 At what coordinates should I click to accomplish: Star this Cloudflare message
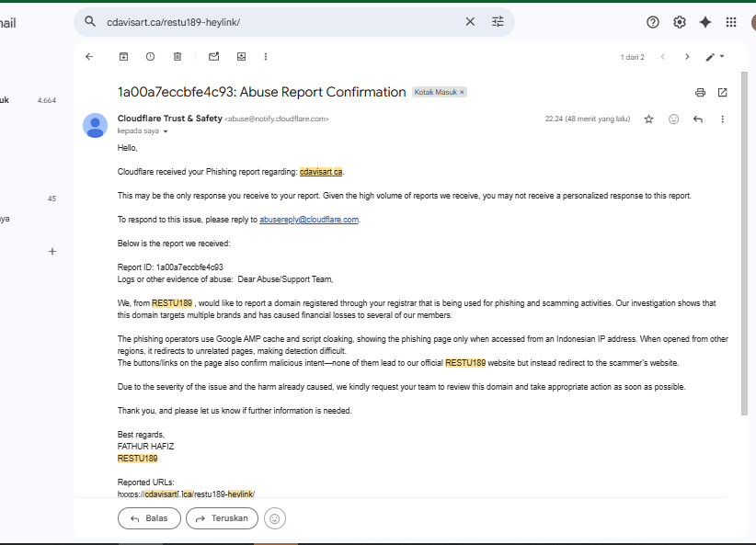pyautogui.click(x=649, y=119)
